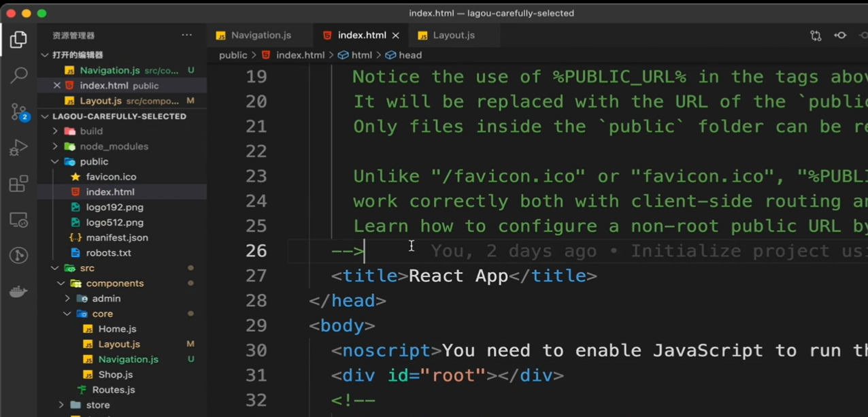Screen dimensions: 868x417
Task: Open the Explorer view in the activity bar
Action: [18, 39]
